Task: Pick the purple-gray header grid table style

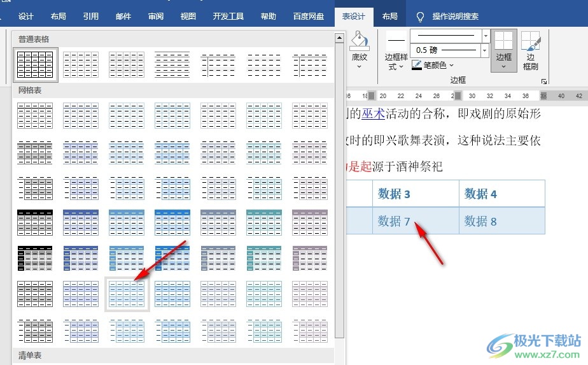Action: pos(310,223)
